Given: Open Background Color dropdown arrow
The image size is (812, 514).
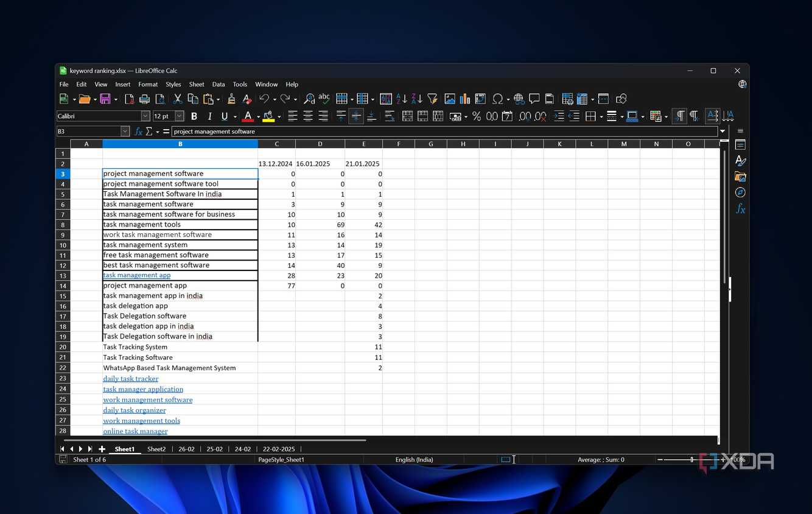Looking at the screenshot, I should [279, 116].
